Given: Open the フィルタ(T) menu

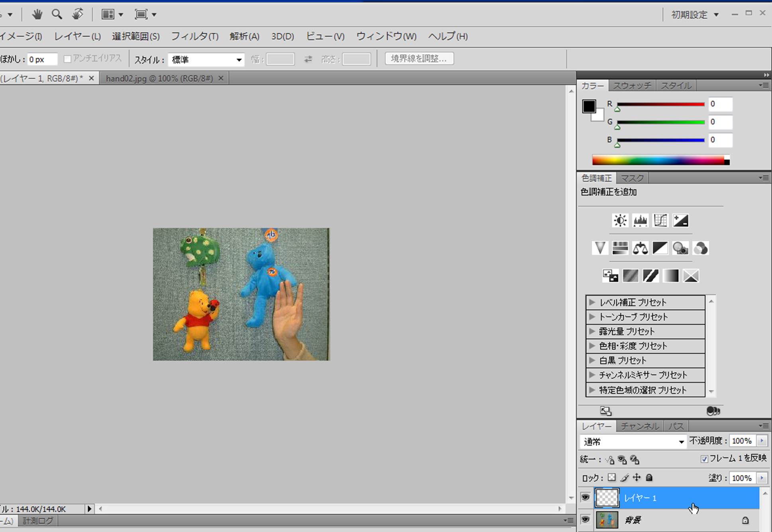Looking at the screenshot, I should 194,36.
